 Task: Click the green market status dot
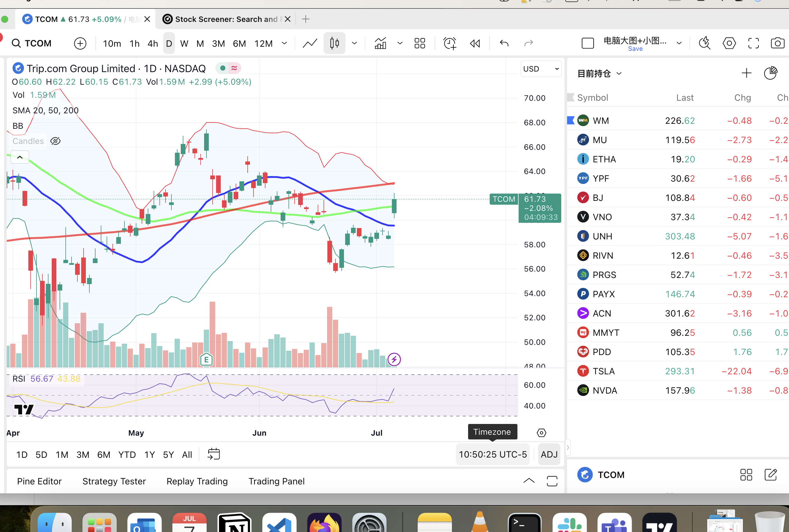coord(222,68)
